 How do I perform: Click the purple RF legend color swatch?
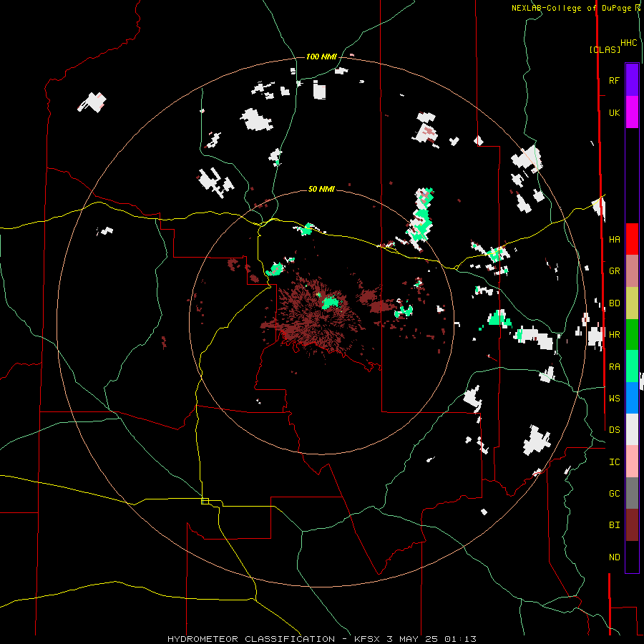point(632,80)
